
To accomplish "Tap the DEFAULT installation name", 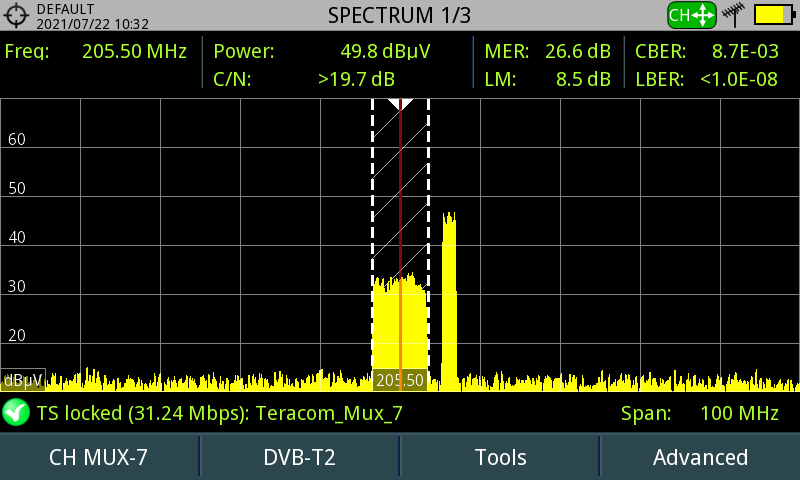I will [65, 9].
